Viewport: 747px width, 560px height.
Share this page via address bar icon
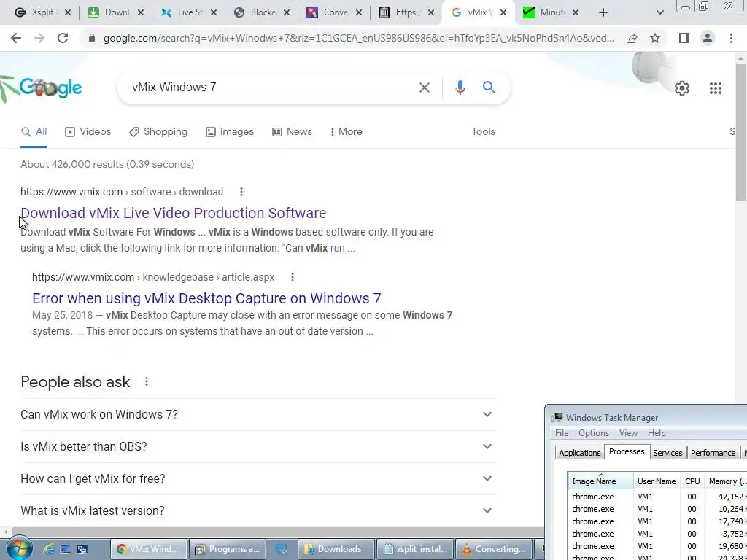pyautogui.click(x=632, y=38)
